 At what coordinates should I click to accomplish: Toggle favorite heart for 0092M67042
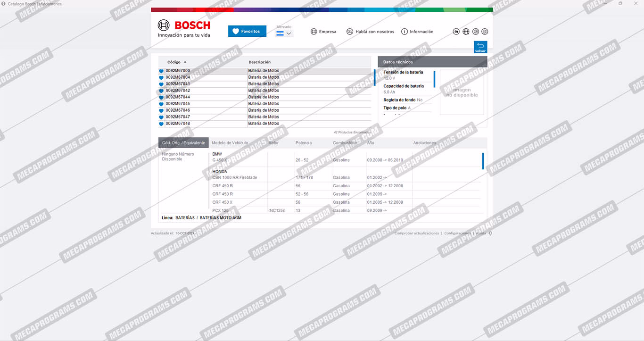pyautogui.click(x=161, y=91)
